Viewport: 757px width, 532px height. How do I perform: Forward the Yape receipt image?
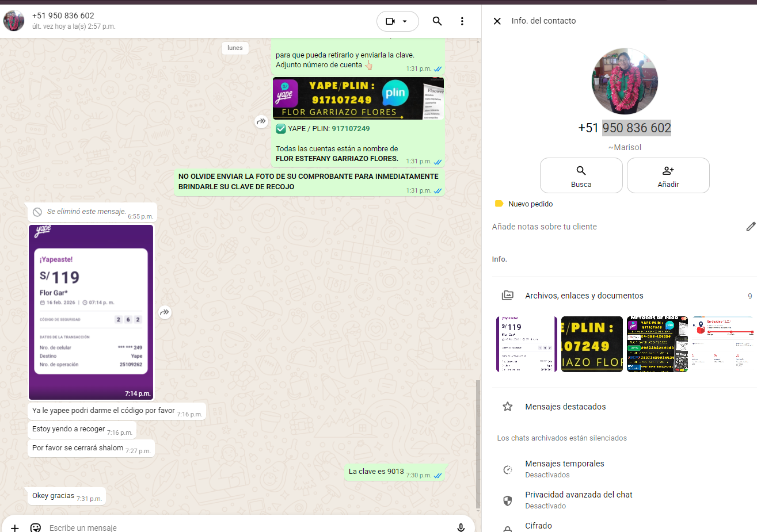(165, 312)
